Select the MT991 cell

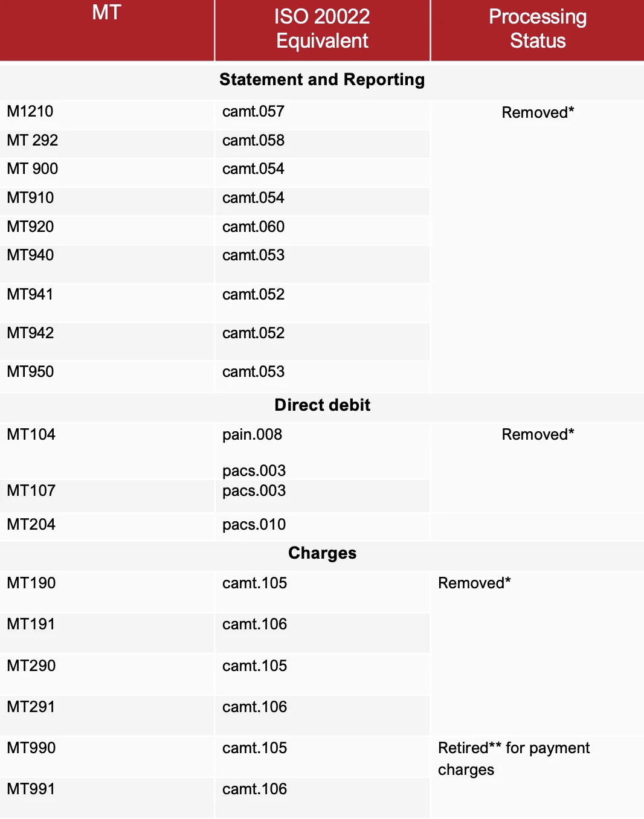(x=31, y=789)
